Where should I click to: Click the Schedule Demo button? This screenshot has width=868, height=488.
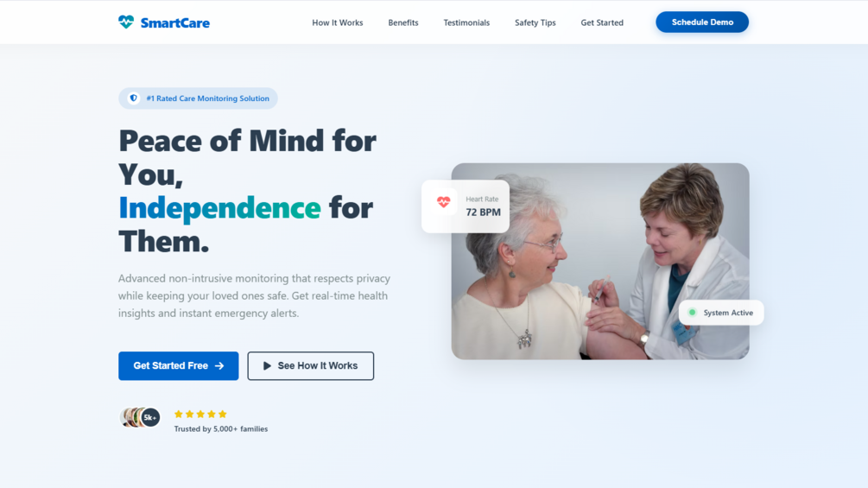tap(702, 22)
